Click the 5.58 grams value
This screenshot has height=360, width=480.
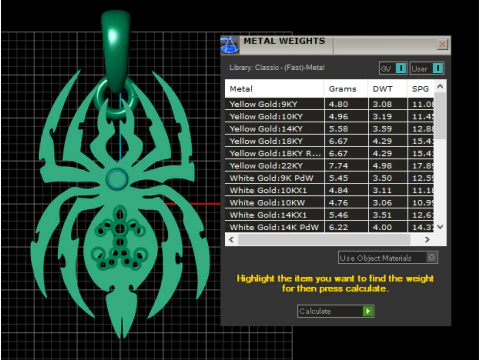pos(338,129)
